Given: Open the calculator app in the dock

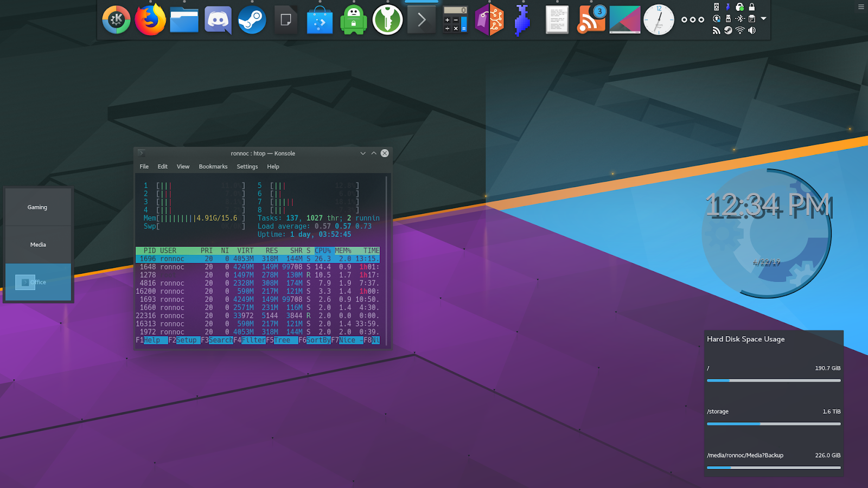Looking at the screenshot, I should (x=455, y=20).
